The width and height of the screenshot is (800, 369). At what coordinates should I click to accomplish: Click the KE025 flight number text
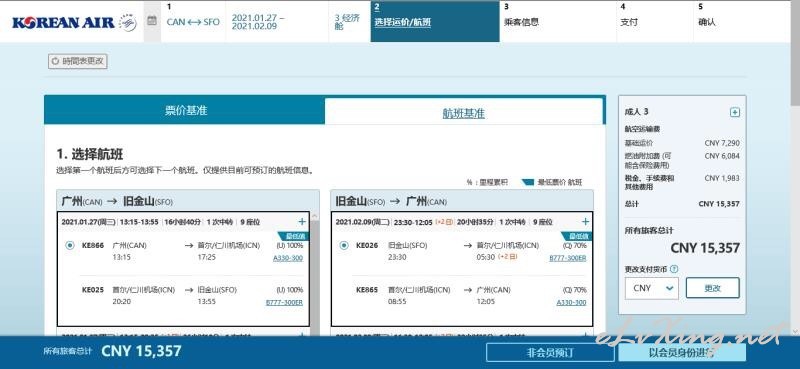click(93, 290)
